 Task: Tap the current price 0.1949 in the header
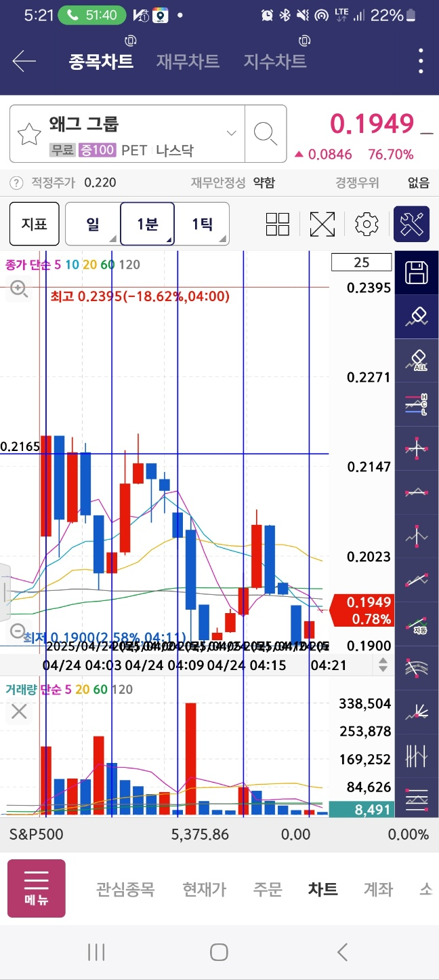[371, 124]
